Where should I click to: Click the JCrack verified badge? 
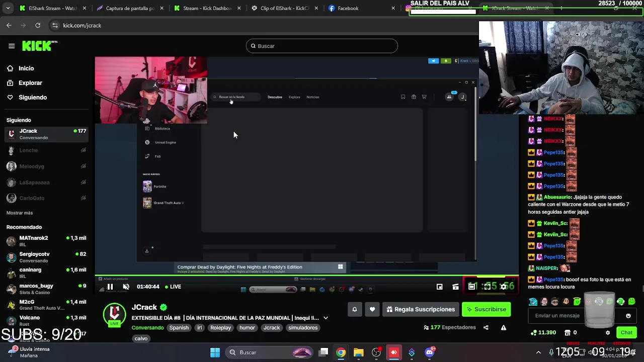(x=164, y=307)
